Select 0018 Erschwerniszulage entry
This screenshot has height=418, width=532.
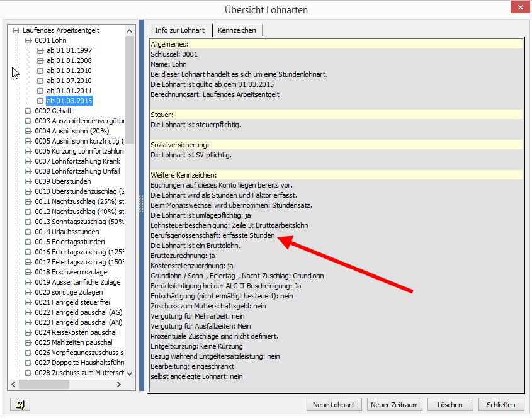pos(71,272)
